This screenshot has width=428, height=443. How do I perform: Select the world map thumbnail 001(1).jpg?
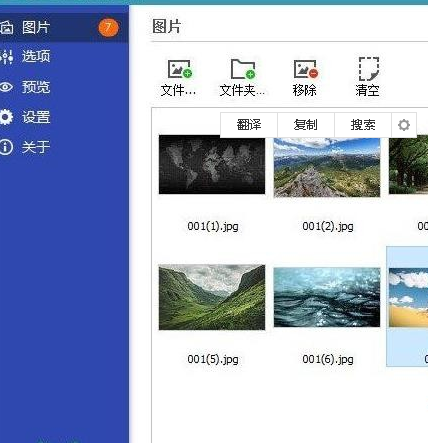pyautogui.click(x=212, y=165)
